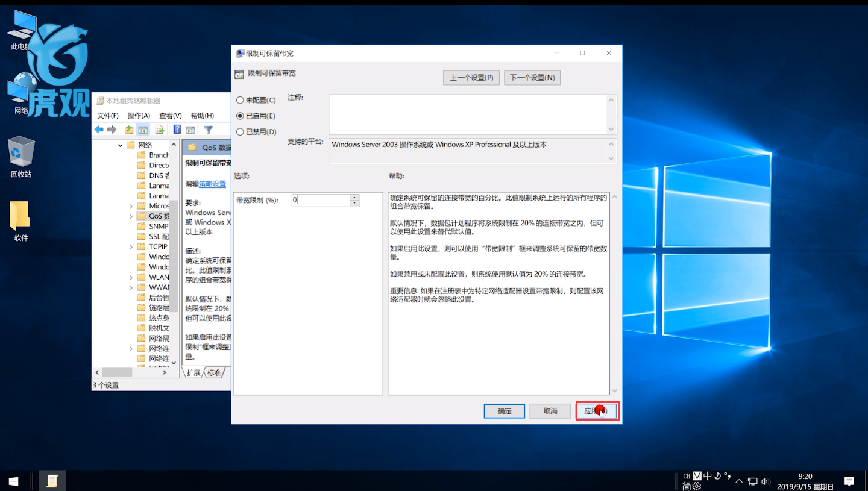Image resolution: width=868 pixels, height=491 pixels.
Task: Switch to the 扩展 tab
Action: click(193, 373)
